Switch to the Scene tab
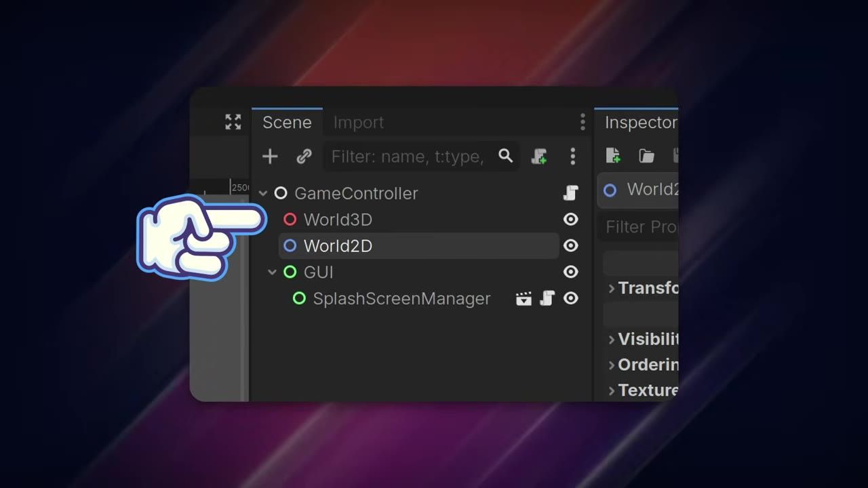Image resolution: width=868 pixels, height=488 pixels. point(287,123)
